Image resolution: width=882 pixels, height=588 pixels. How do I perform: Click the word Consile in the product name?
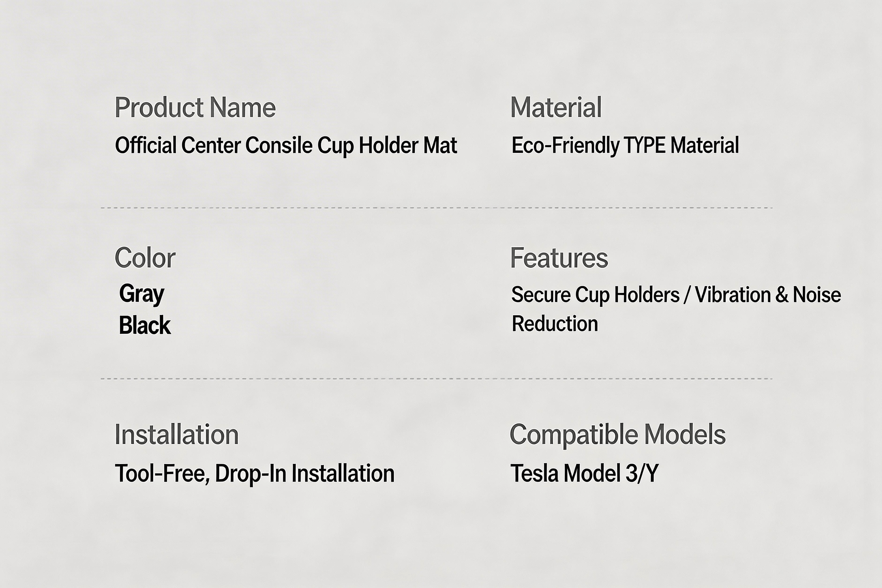coord(278,146)
